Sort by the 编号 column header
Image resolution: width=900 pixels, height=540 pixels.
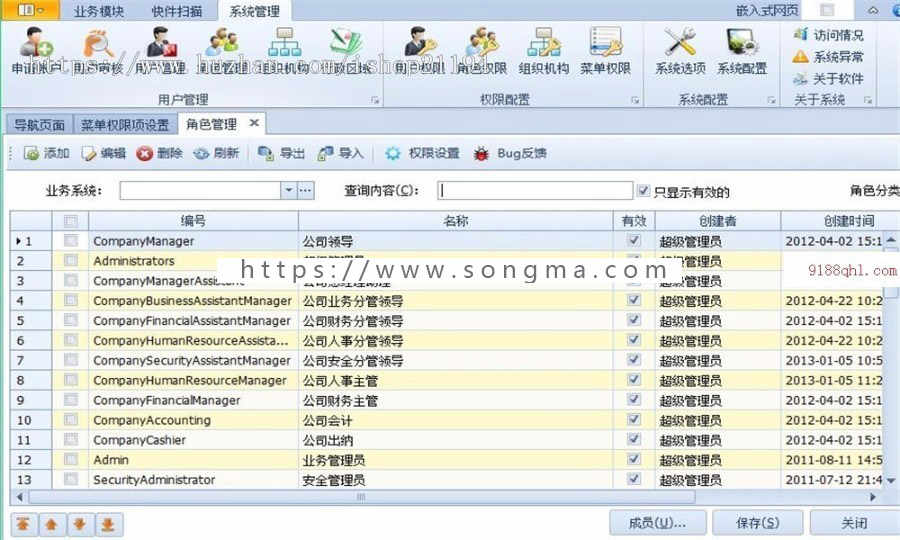pyautogui.click(x=193, y=221)
